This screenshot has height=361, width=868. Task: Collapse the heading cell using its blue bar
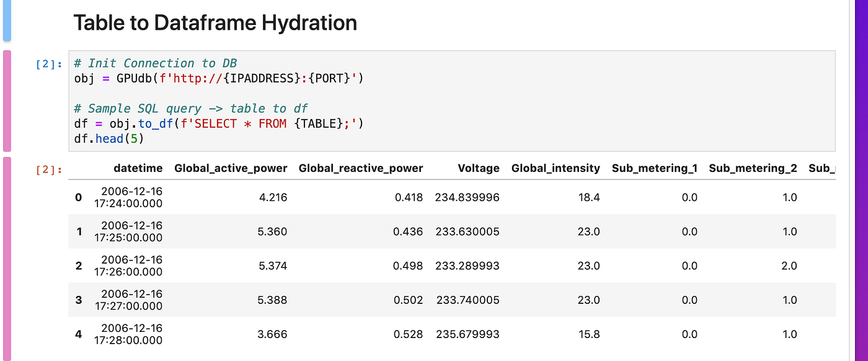point(7,20)
